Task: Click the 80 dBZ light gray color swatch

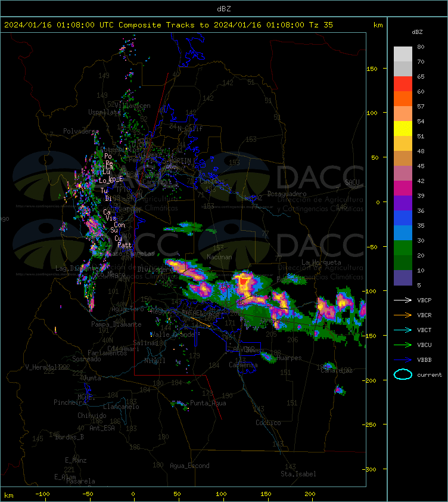Action: coord(403,54)
